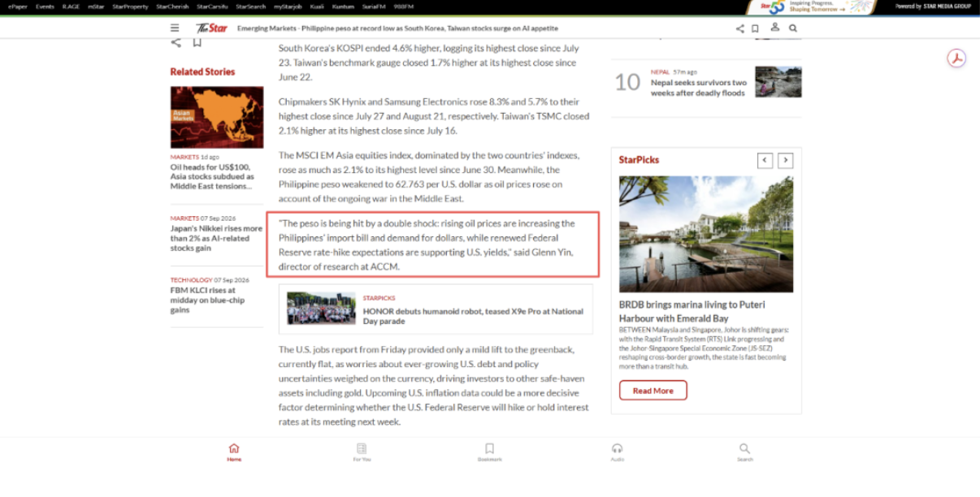Click Asian Markets map thumbnail
This screenshot has width=980, height=497.
217,117
